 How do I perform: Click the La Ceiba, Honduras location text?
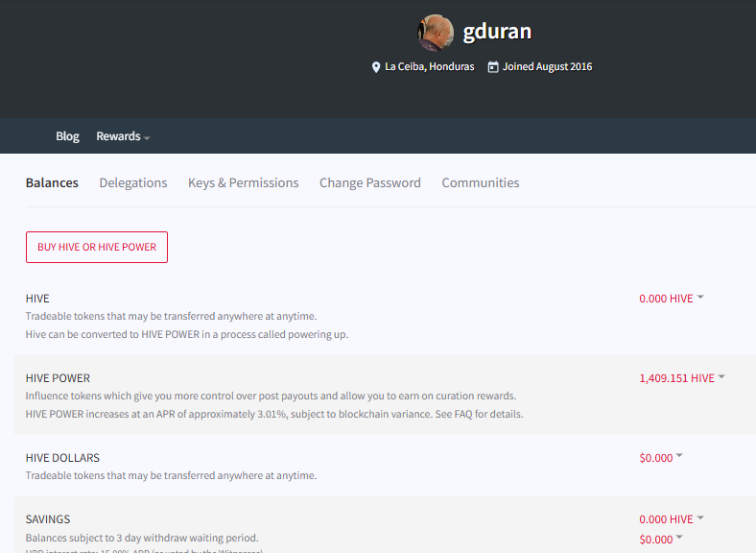point(430,66)
